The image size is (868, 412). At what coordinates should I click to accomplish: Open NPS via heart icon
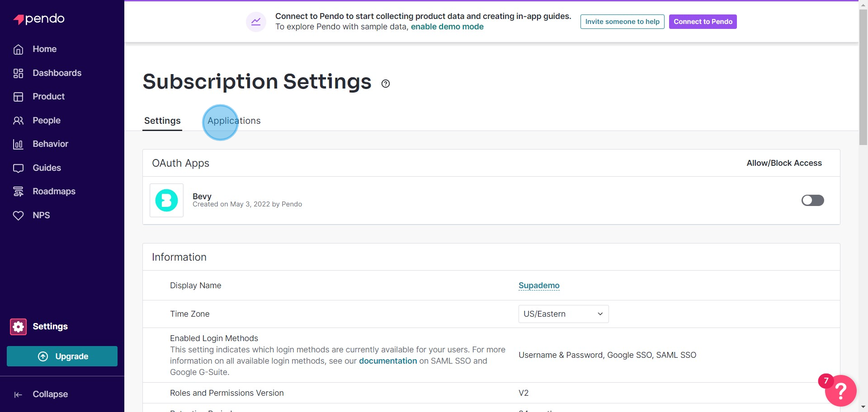[x=18, y=215]
